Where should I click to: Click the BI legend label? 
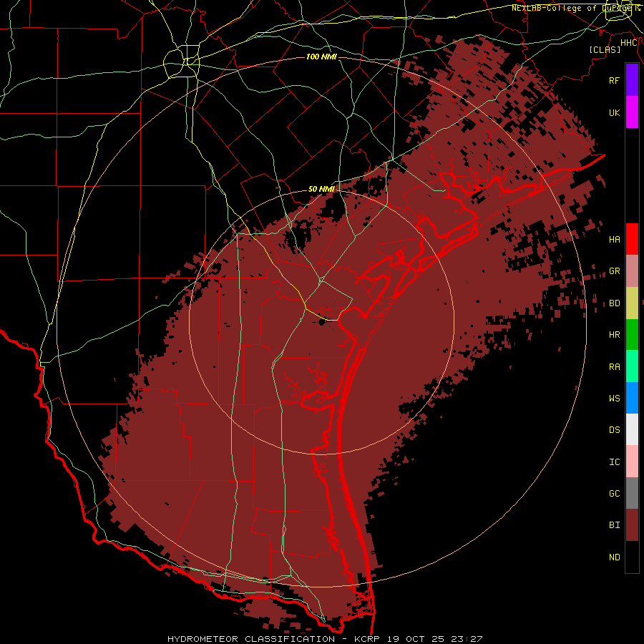click(615, 525)
